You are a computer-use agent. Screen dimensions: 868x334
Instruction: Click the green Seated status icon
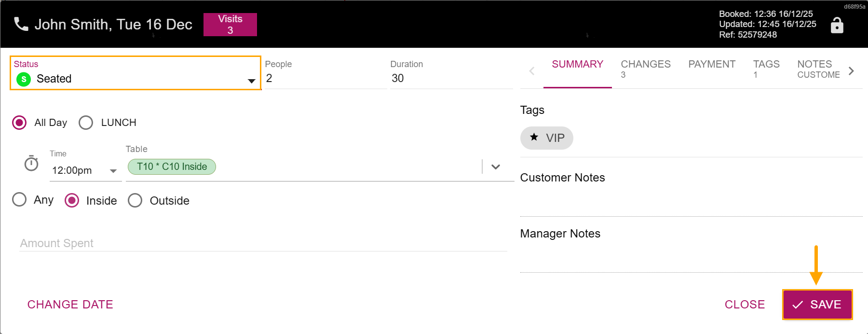point(24,79)
